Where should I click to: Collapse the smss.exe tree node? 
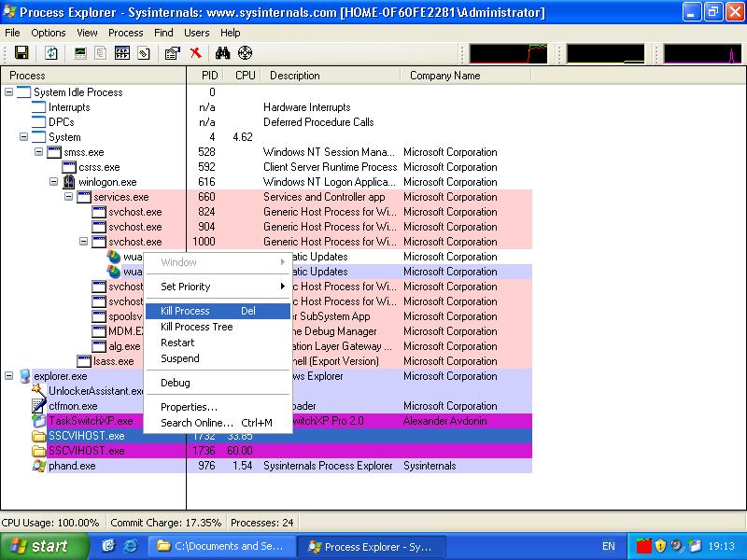[x=39, y=152]
